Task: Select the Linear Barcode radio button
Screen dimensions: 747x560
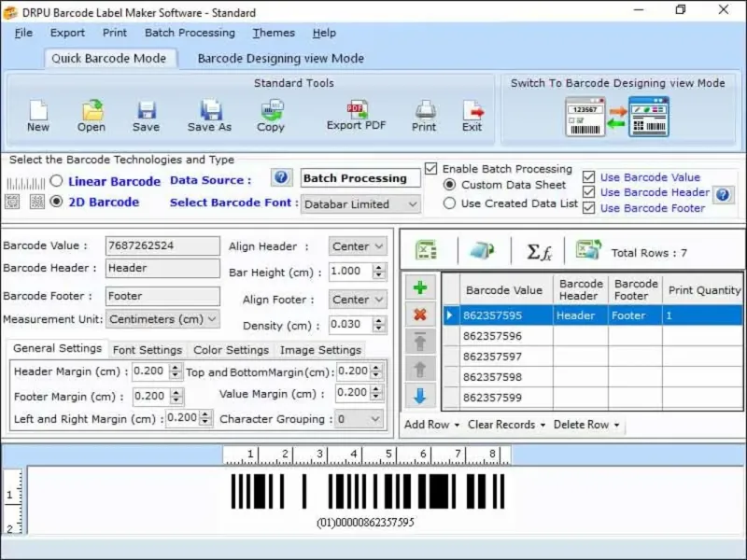Action: 56,181
